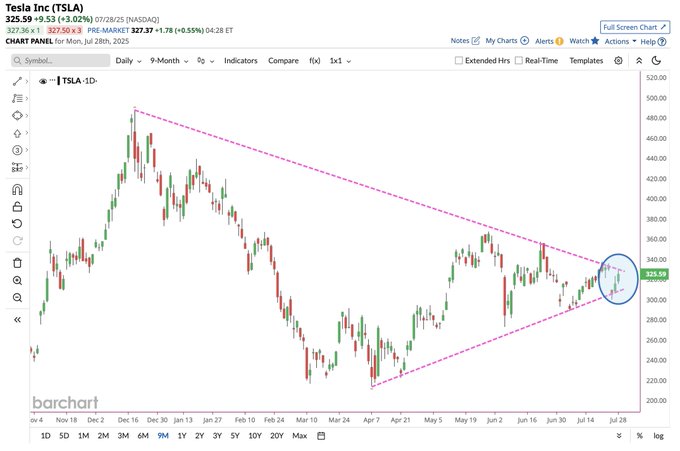
Task: Expand the 9-Month period dropdown
Action: click(x=169, y=61)
